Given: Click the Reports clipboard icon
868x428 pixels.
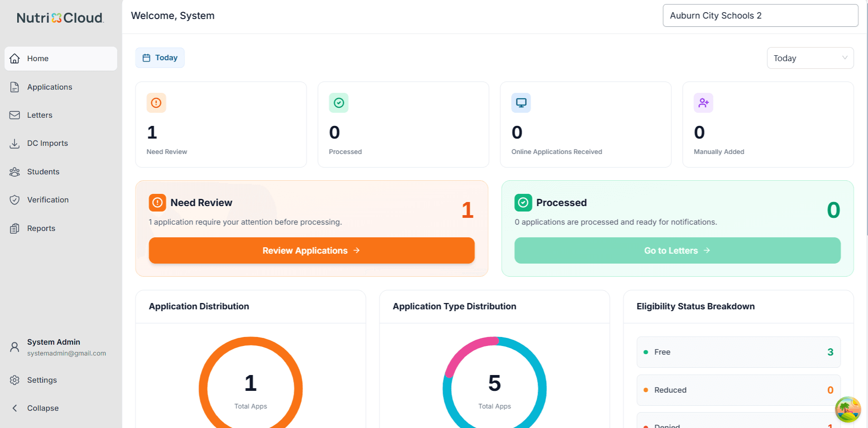Looking at the screenshot, I should pyautogui.click(x=14, y=228).
